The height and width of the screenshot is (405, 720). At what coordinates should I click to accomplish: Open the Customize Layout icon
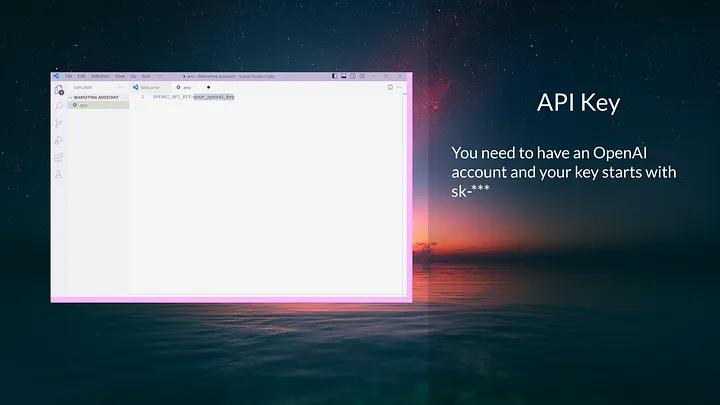click(362, 76)
